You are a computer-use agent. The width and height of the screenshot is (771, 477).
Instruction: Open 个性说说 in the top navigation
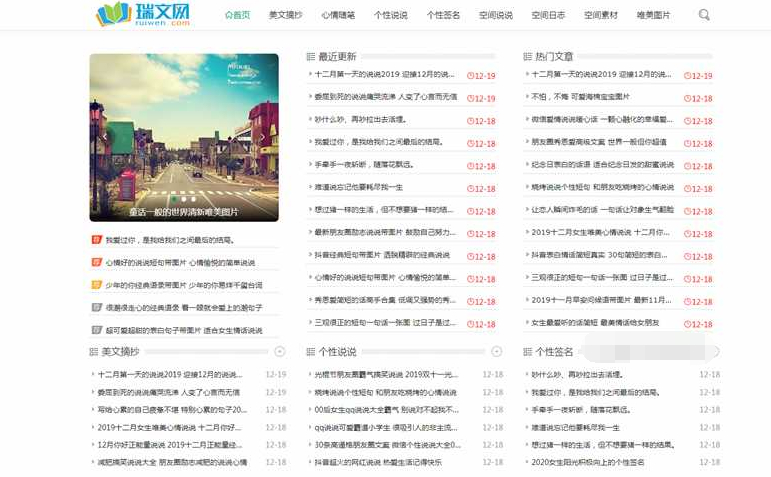coord(391,15)
